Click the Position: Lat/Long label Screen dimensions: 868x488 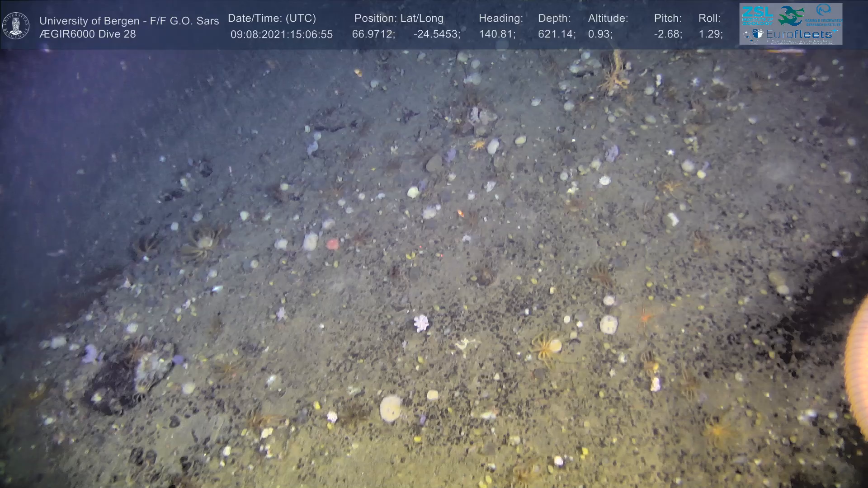(x=398, y=19)
